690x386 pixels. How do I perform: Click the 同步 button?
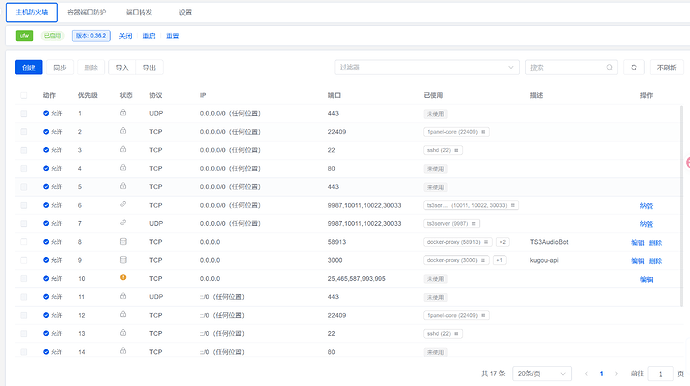[x=60, y=67]
